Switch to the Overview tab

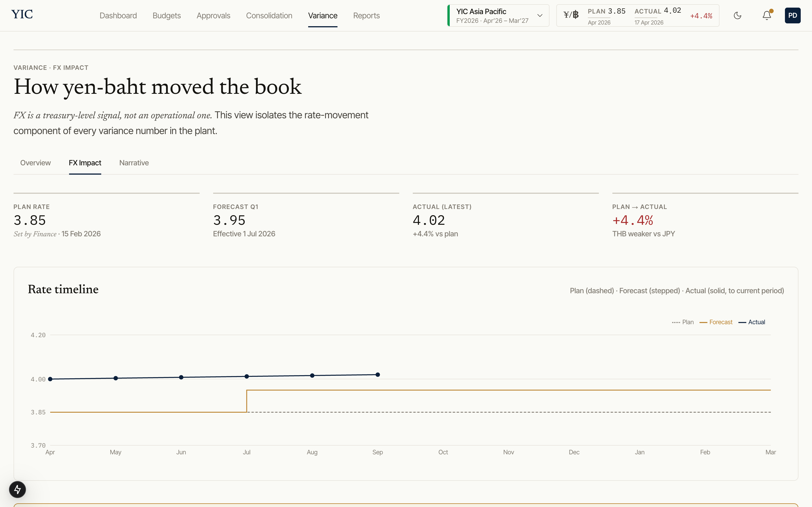(x=35, y=163)
